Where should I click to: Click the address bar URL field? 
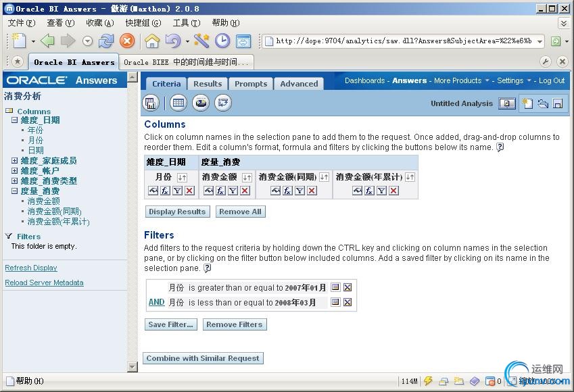point(404,41)
